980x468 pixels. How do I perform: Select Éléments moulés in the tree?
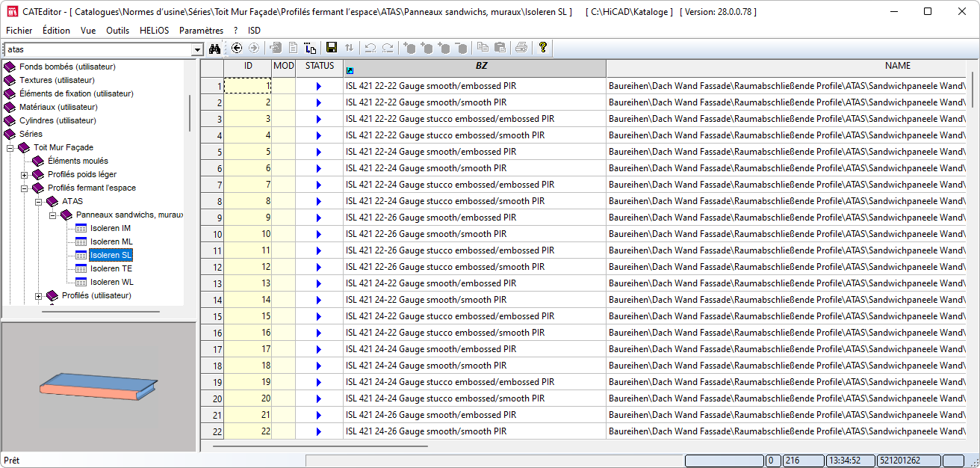[78, 161]
